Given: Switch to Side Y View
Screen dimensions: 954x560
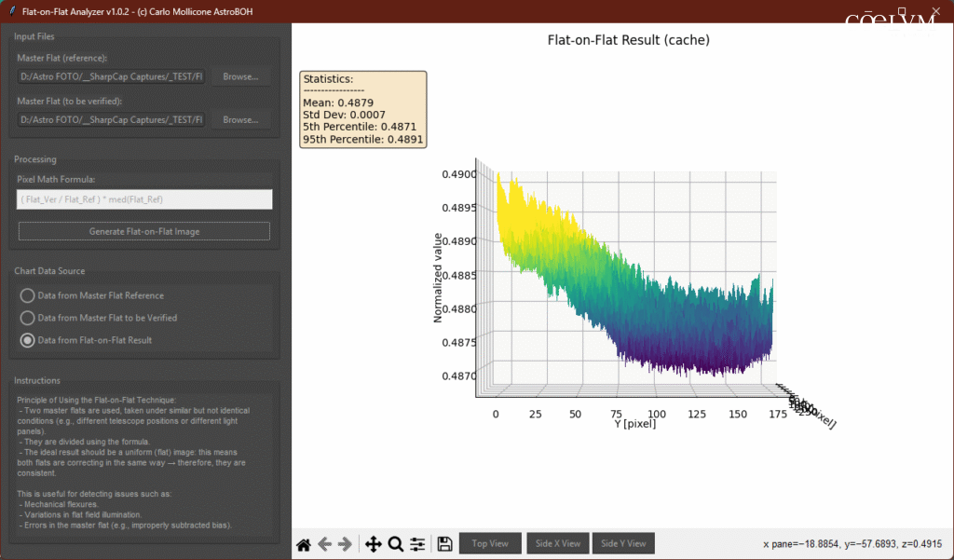Looking at the screenshot, I should coord(622,544).
